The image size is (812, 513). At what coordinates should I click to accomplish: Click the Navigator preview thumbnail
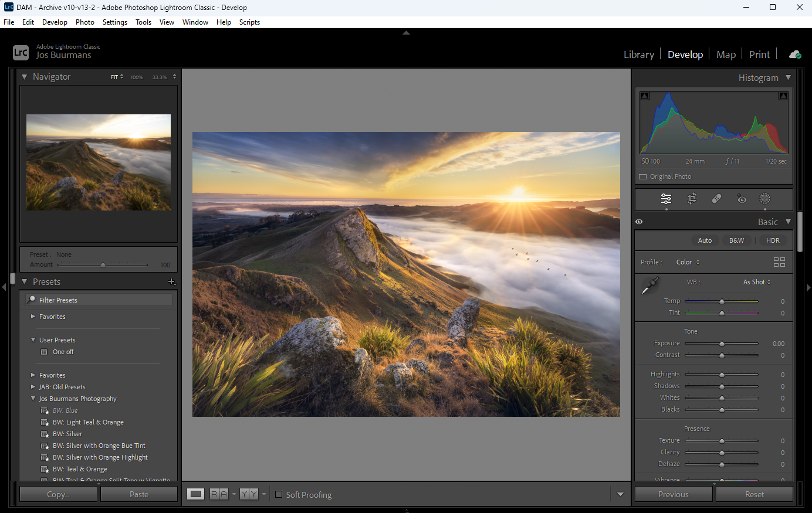98,162
